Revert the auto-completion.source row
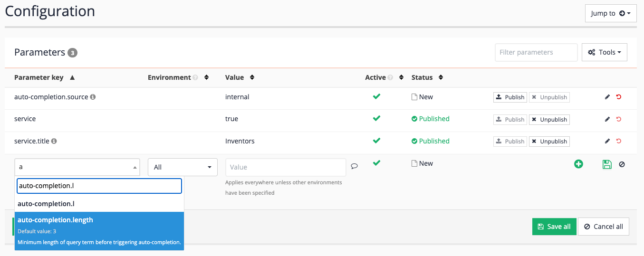Image resolution: width=644 pixels, height=256 pixels. coord(618,97)
